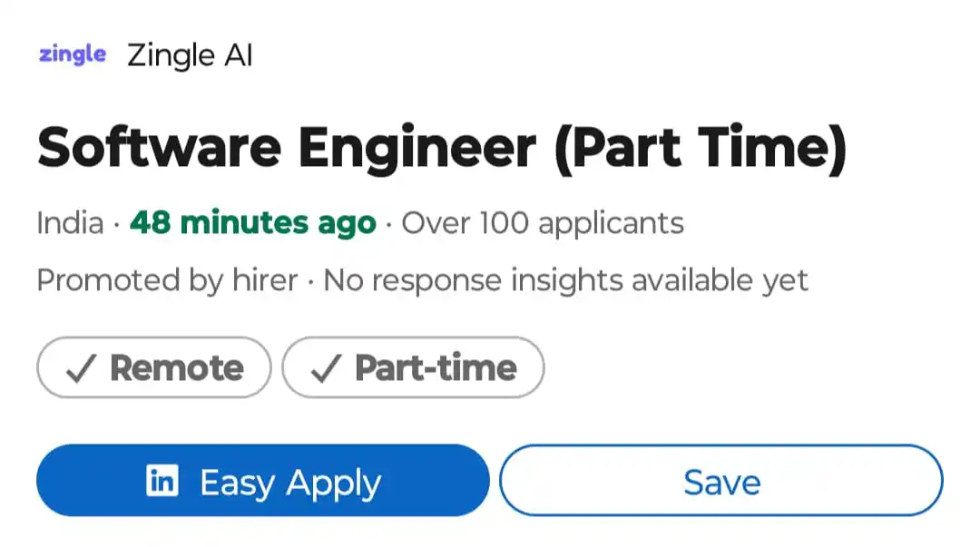980x547 pixels.
Task: Select the "Part-time" label text
Action: click(436, 368)
